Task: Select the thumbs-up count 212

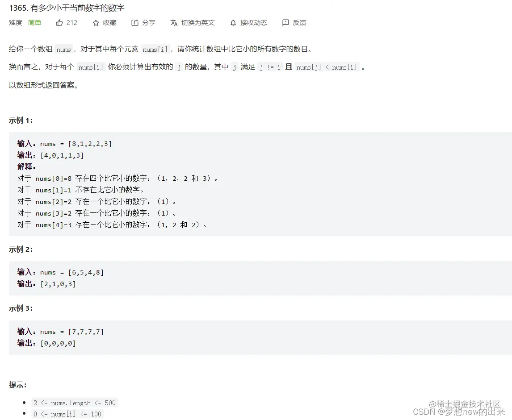Action: click(72, 23)
